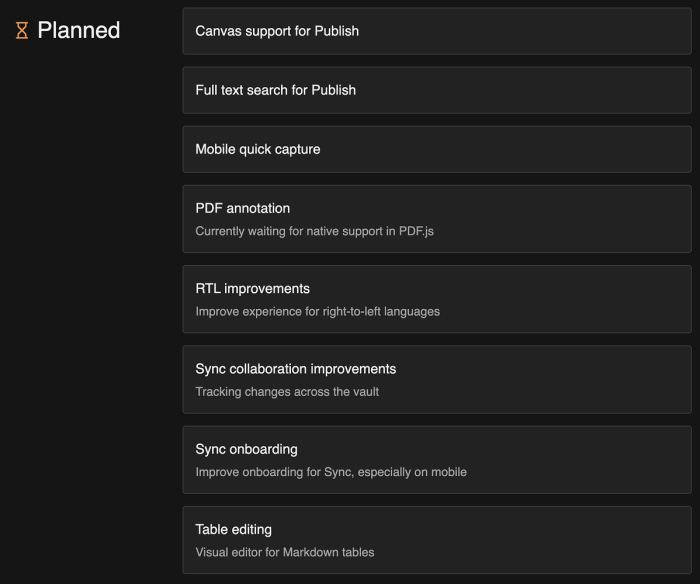Open the Mobile quick capture card
The height and width of the screenshot is (584, 700).
[x=437, y=149]
